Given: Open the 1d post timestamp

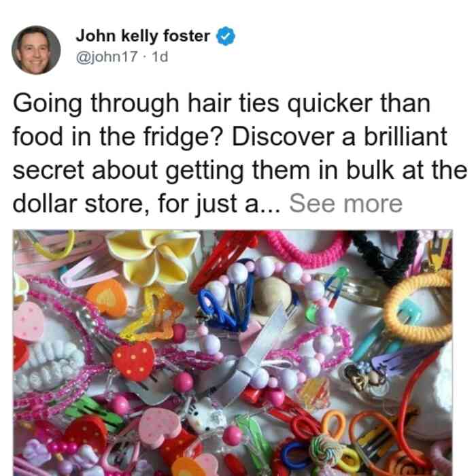Looking at the screenshot, I should click(x=160, y=56).
